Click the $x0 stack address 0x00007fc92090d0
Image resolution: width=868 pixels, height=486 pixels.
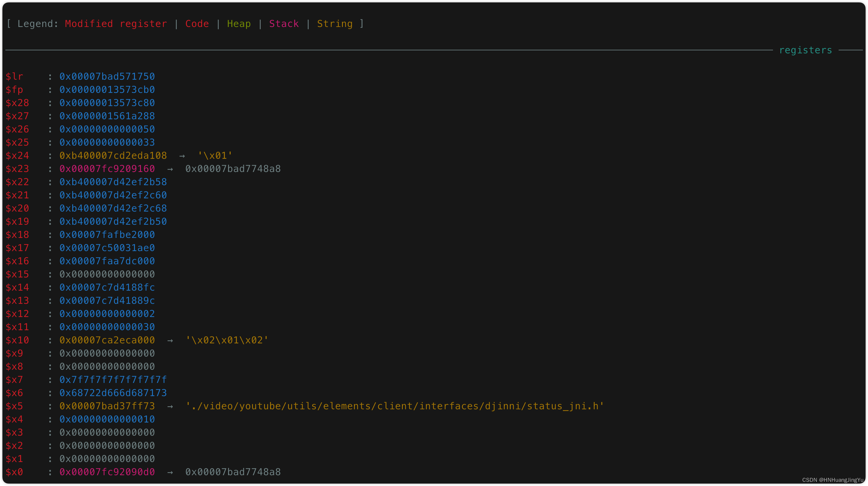[x=107, y=472]
